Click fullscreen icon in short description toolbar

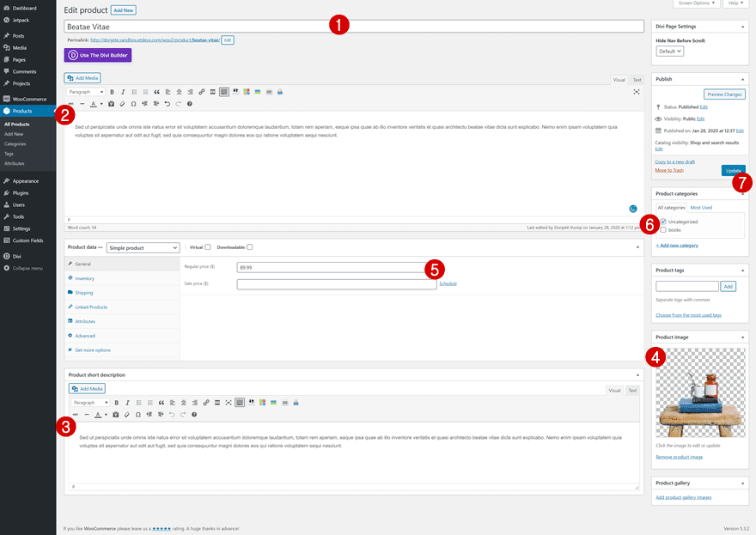pos(229,403)
